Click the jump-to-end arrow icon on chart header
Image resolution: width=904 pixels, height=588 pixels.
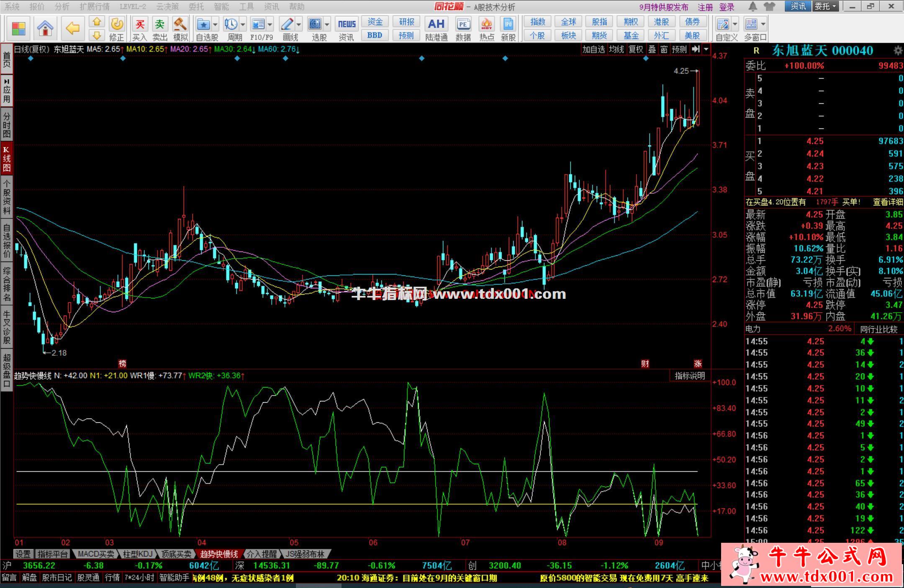click(695, 49)
